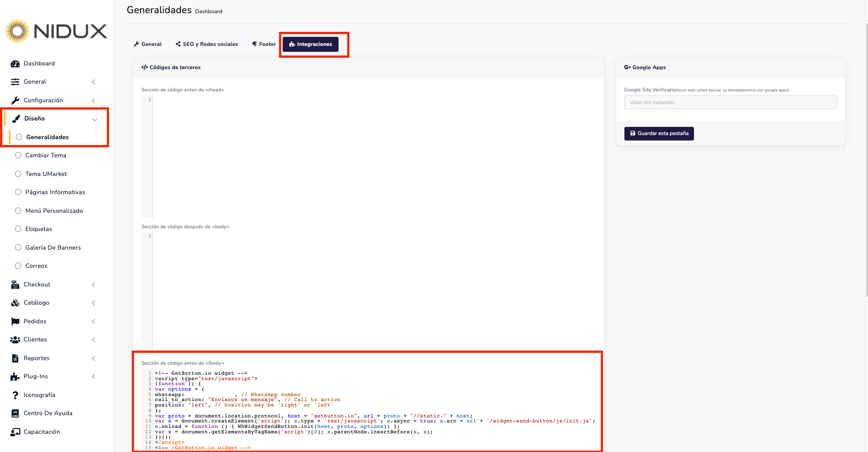The image size is (868, 452).
Task: Click the Códigos de terceros code icon
Action: 145,67
